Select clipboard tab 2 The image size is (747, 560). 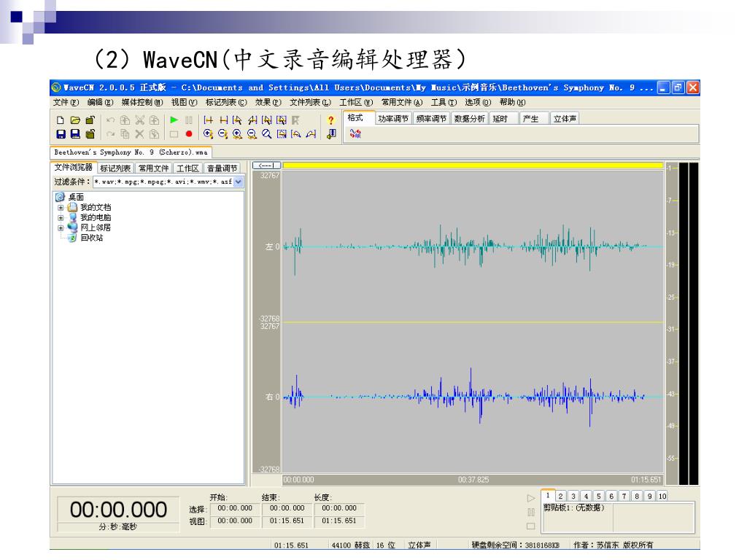561,496
